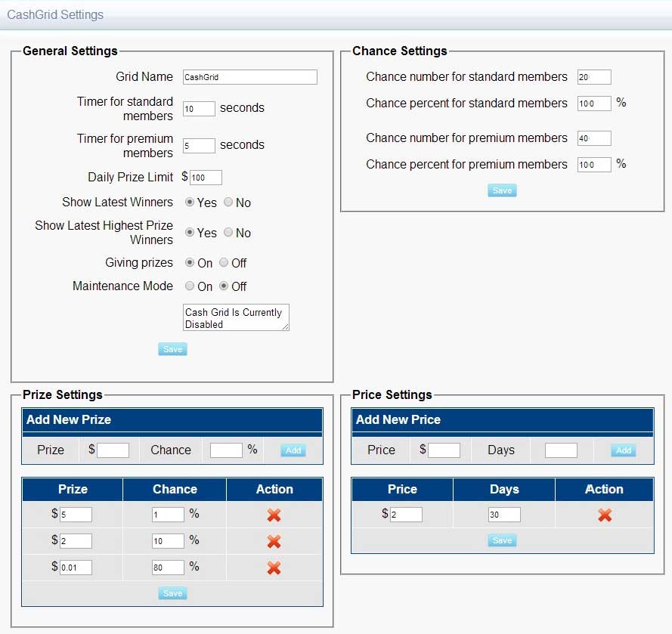
Task: Click the General Settings legend
Action: [x=70, y=51]
